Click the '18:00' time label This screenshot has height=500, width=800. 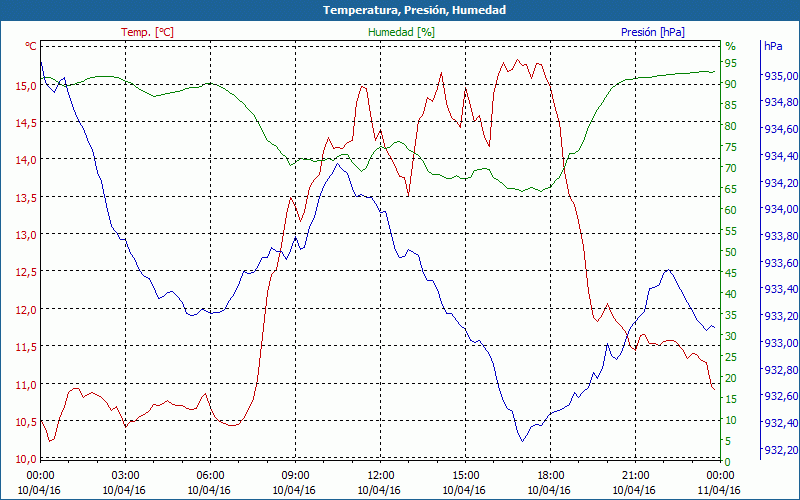[x=550, y=476]
